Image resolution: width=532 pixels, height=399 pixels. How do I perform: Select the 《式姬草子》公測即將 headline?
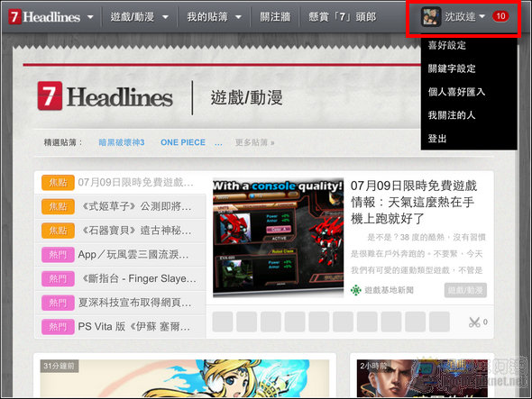tap(137, 206)
